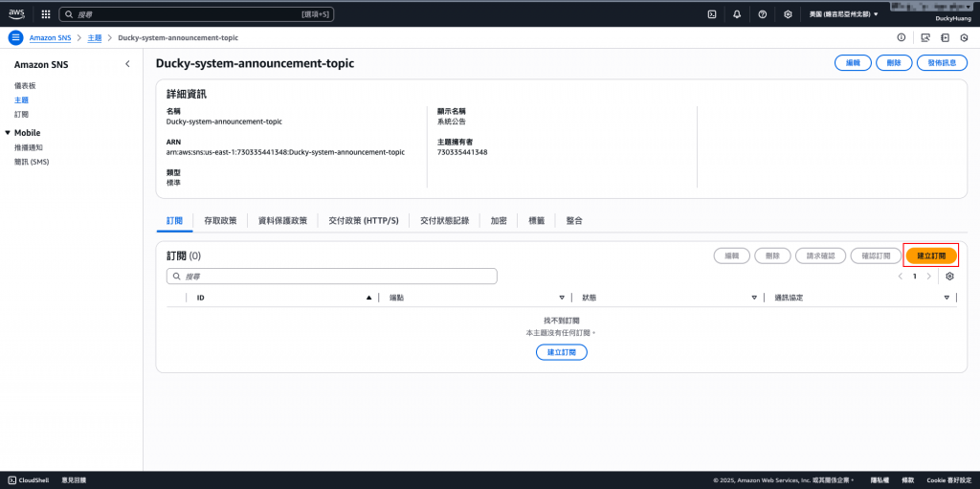The image size is (980, 489).
Task: Open the 隱私權 footer link
Action: pyautogui.click(x=879, y=480)
